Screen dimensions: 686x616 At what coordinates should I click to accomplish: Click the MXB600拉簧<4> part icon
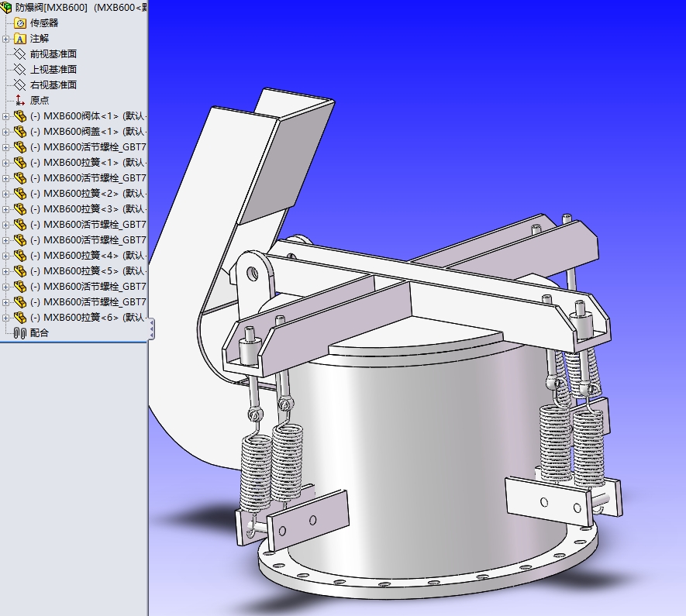[19, 256]
